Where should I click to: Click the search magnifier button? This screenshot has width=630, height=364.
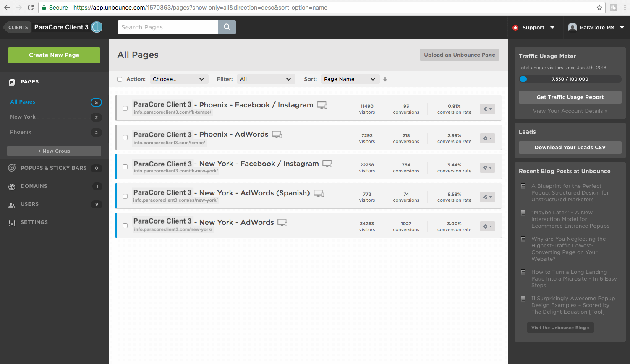coord(227,27)
